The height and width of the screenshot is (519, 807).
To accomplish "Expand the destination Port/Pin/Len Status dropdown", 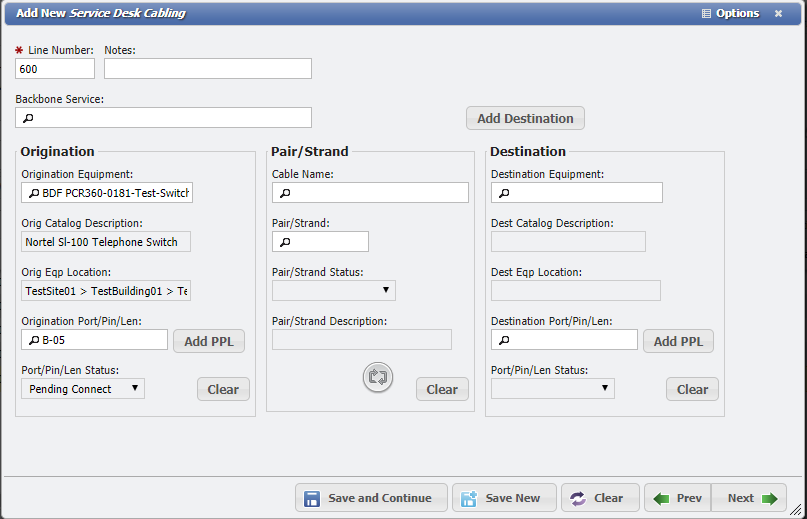I will tap(553, 389).
